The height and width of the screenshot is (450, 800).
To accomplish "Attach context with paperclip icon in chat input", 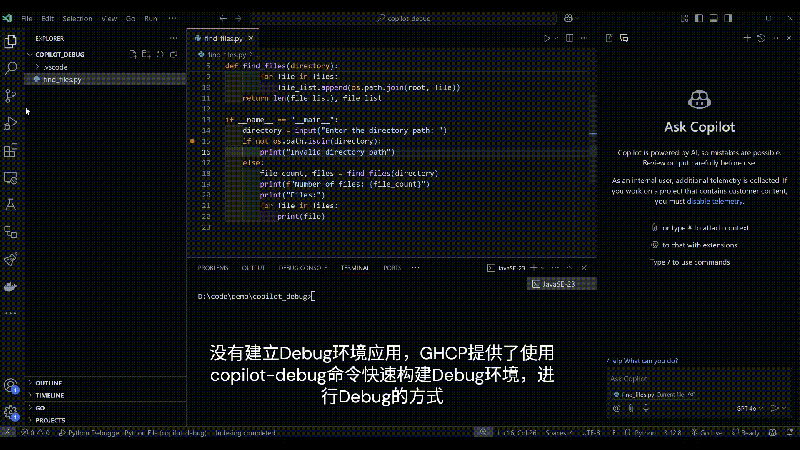I will click(x=631, y=408).
